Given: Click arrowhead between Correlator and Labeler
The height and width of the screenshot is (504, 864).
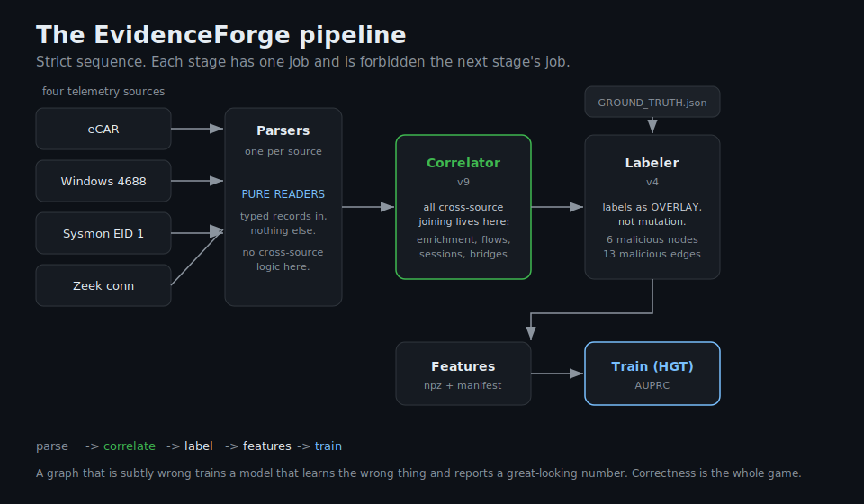Looking at the screenshot, I should [x=576, y=207].
